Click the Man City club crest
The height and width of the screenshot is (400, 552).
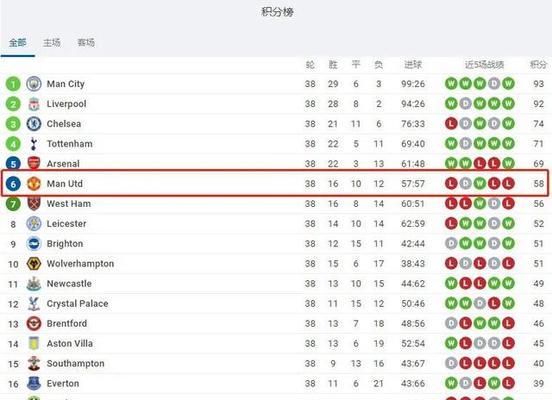pos(34,84)
